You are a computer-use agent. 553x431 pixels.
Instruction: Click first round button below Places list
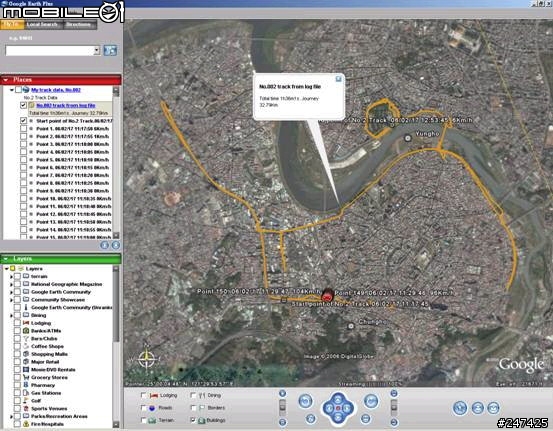coord(105,245)
